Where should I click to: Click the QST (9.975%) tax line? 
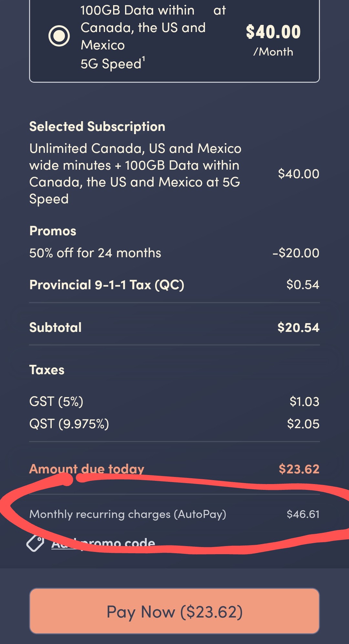(x=69, y=424)
